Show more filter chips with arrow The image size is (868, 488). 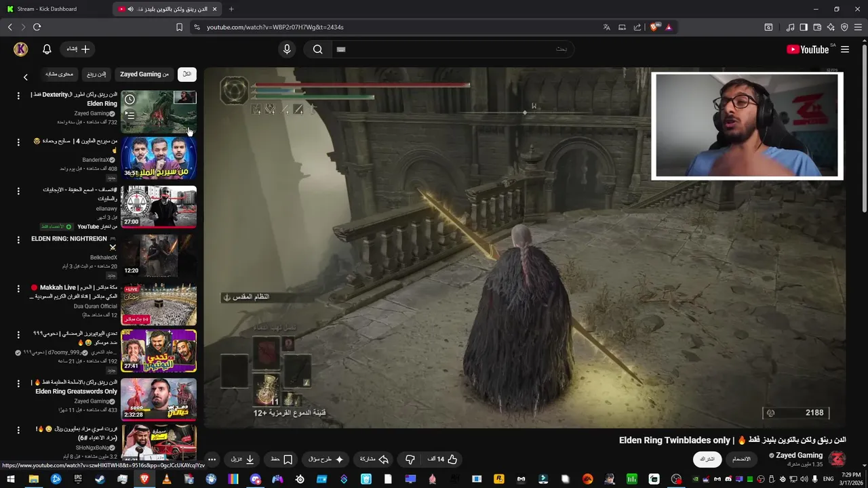tap(26, 77)
